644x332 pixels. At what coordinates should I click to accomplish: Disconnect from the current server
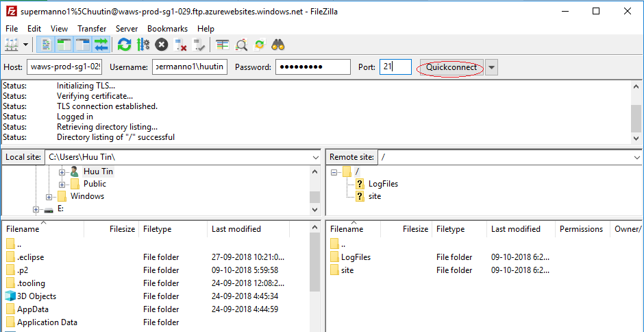[180, 45]
